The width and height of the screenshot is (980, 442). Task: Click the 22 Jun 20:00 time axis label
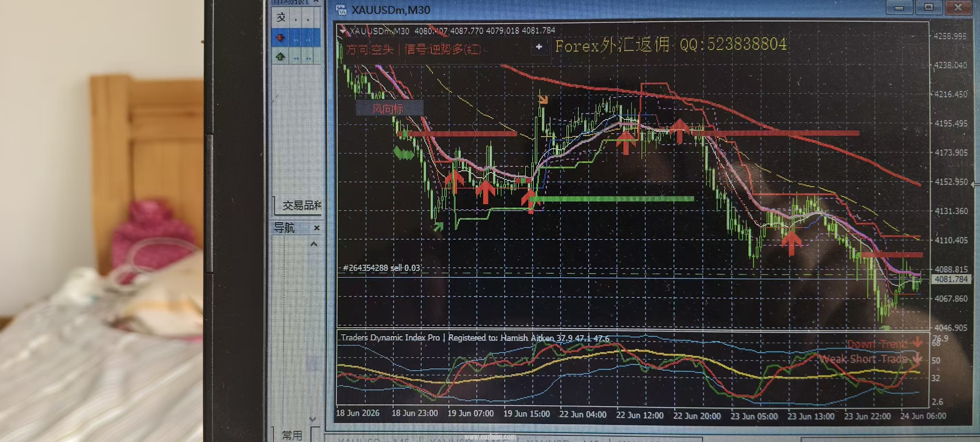[697, 416]
